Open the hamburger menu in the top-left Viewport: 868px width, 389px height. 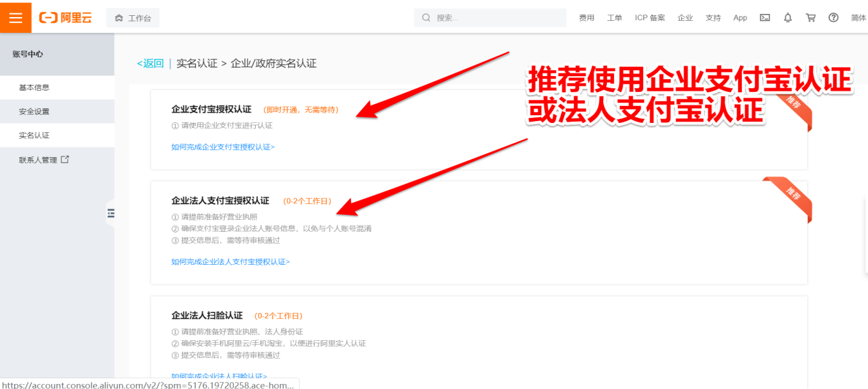point(16,18)
